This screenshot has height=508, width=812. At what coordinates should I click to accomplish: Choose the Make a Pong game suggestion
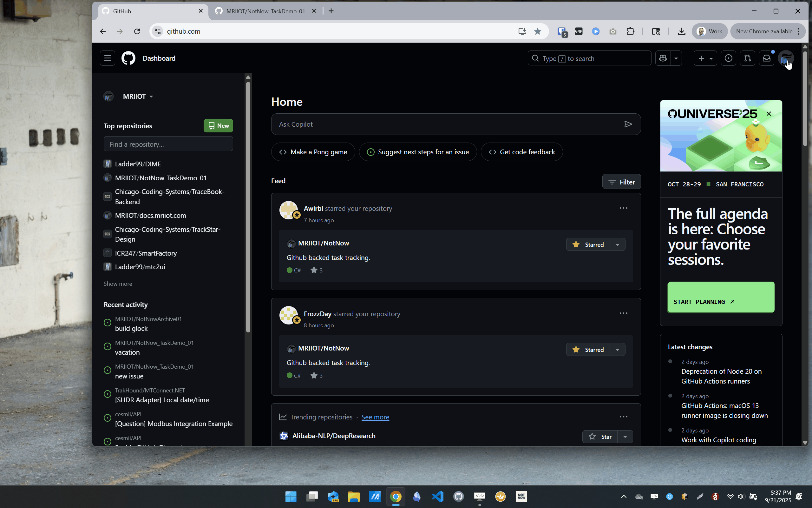(313, 152)
